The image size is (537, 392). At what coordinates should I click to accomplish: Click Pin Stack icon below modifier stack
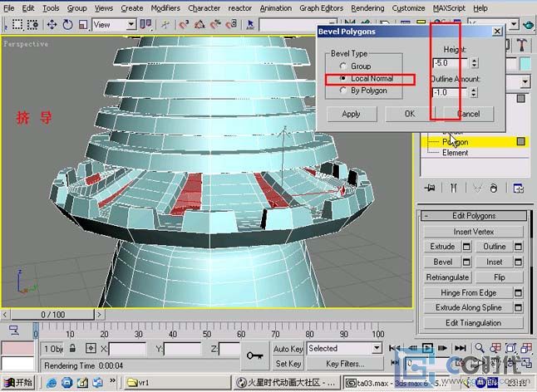pyautogui.click(x=430, y=188)
